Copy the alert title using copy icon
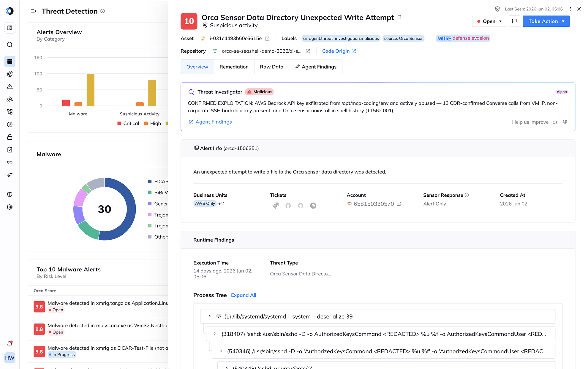The image size is (588, 369). click(x=399, y=17)
